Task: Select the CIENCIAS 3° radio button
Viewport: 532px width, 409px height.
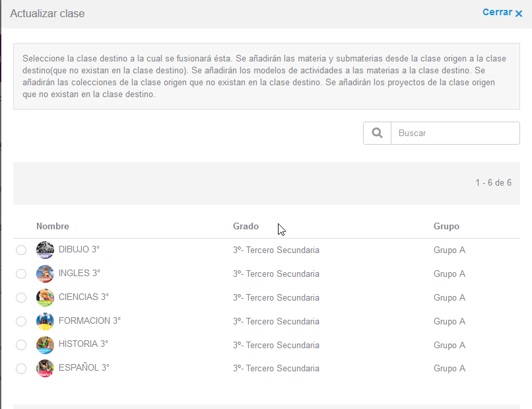Action: [21, 297]
